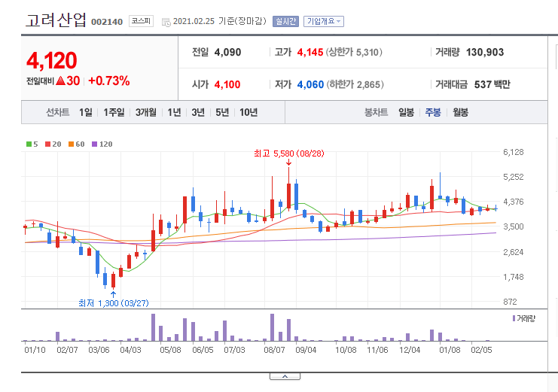Screen dimensions: 558x392
Task: Click the 시가 4,100 open price value
Action: (x=227, y=85)
